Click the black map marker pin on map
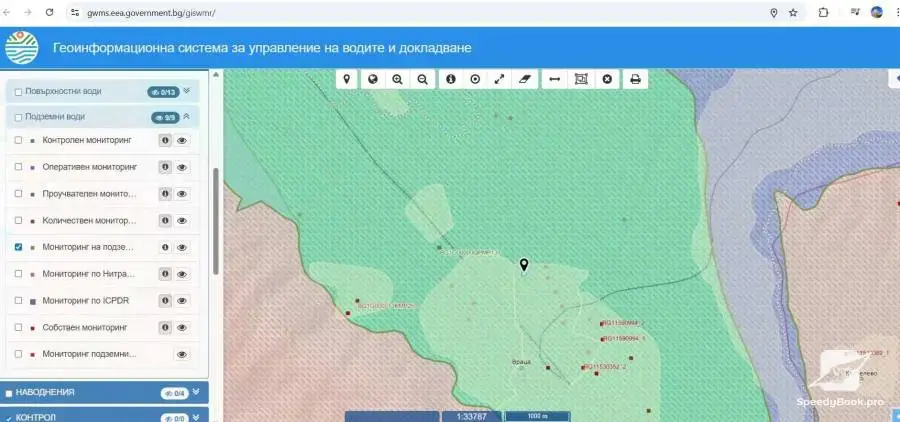Image resolution: width=900 pixels, height=422 pixels. (523, 265)
